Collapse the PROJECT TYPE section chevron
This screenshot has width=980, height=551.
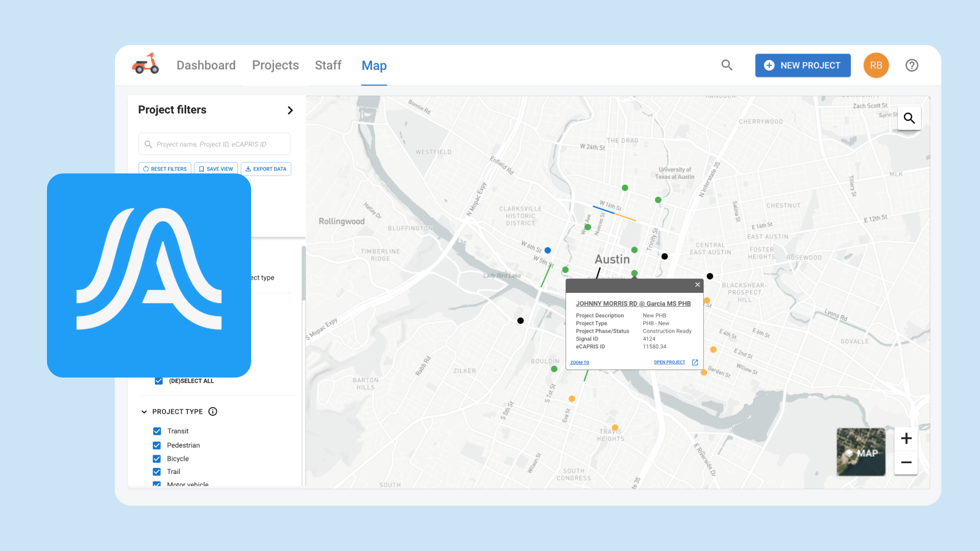coord(144,412)
